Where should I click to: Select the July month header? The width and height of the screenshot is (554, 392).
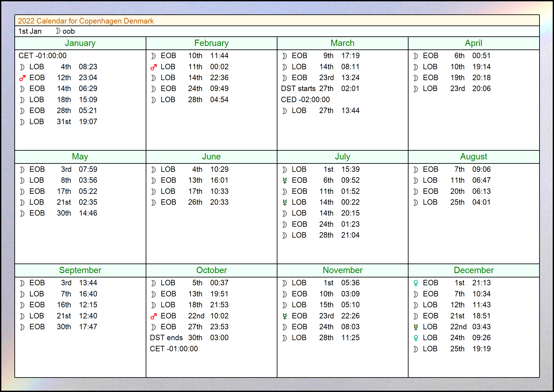[343, 157]
